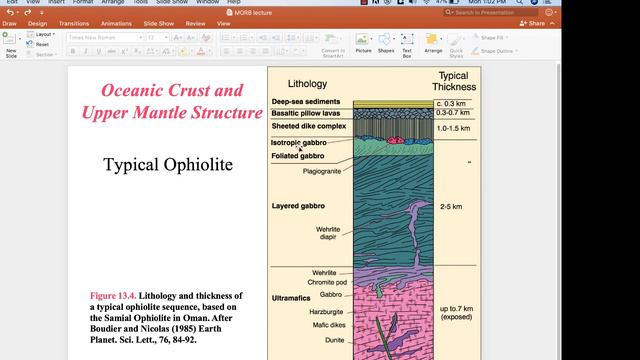Click the vertical scrollbar beside the slide

(559, 210)
